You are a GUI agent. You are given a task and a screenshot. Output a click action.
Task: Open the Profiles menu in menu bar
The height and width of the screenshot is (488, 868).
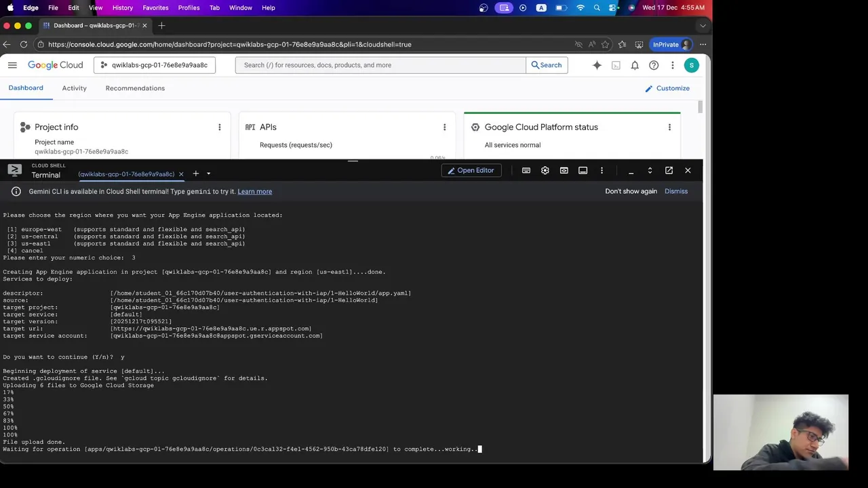point(189,7)
